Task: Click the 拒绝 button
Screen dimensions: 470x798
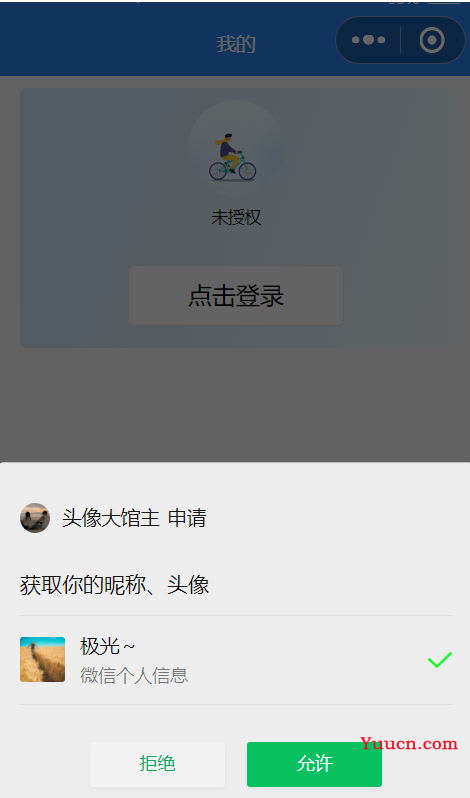Action: (x=157, y=764)
